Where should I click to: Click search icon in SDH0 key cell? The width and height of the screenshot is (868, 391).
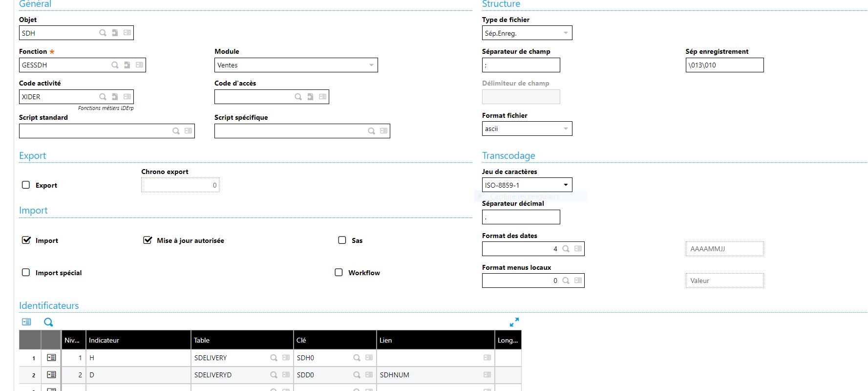click(x=357, y=358)
